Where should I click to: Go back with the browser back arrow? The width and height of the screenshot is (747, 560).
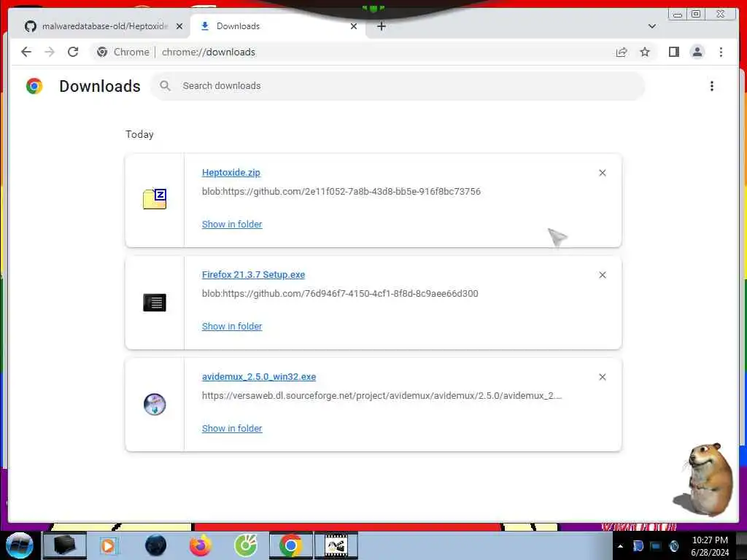[26, 52]
